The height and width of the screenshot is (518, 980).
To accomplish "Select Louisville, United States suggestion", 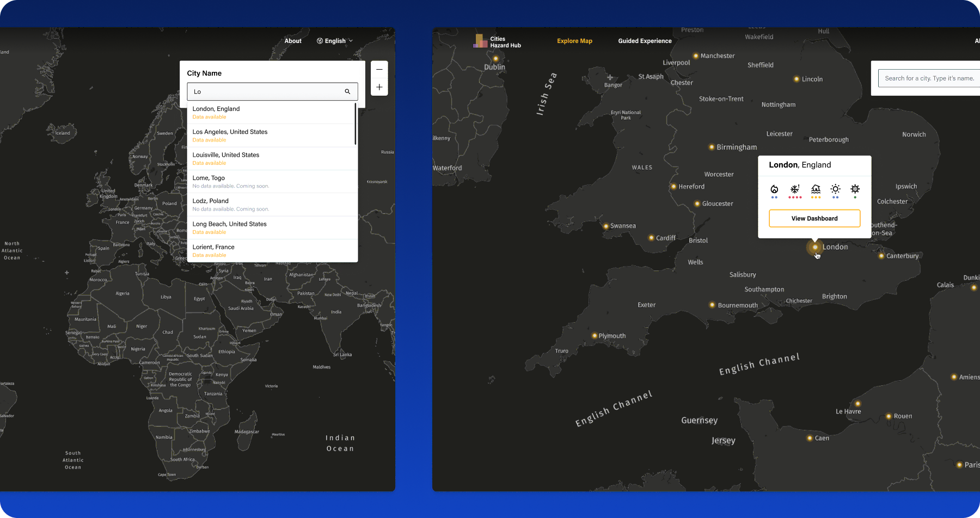I will coord(272,158).
